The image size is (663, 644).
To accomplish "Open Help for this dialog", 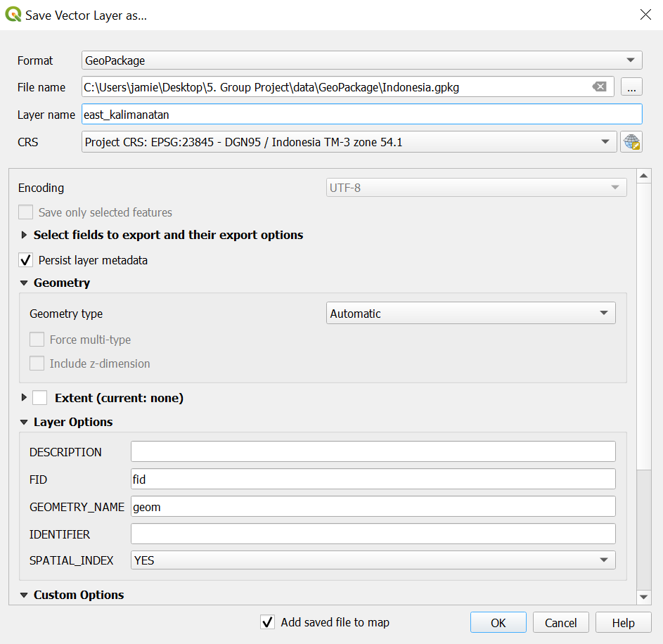I will pos(623,622).
